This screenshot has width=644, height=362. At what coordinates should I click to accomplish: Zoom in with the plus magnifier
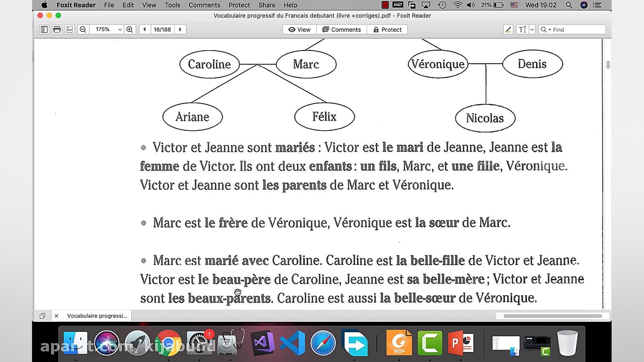point(130,29)
